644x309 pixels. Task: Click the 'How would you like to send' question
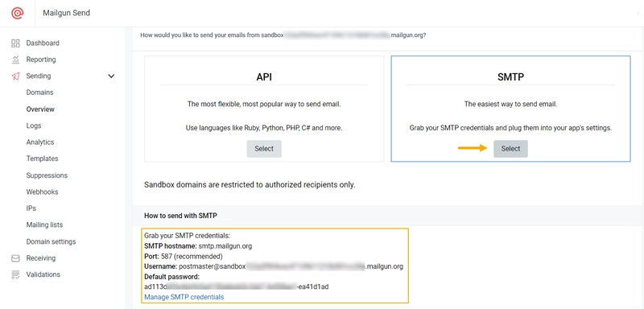[x=283, y=35]
